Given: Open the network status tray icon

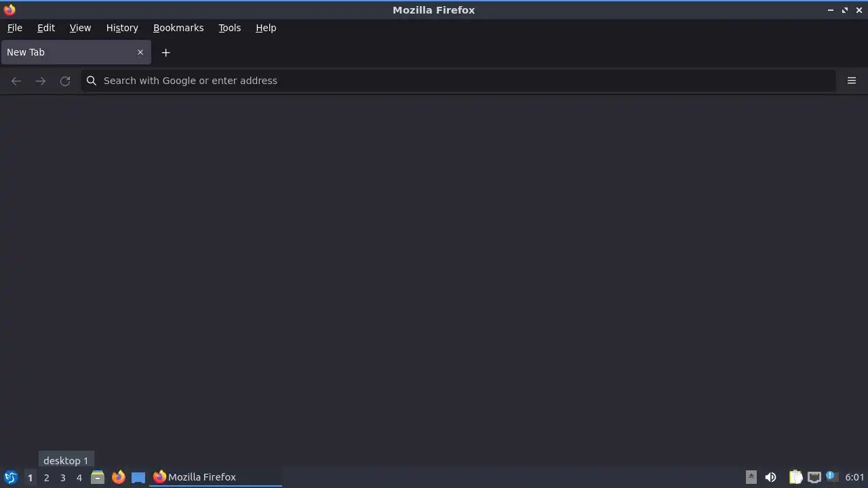Looking at the screenshot, I should [x=814, y=477].
